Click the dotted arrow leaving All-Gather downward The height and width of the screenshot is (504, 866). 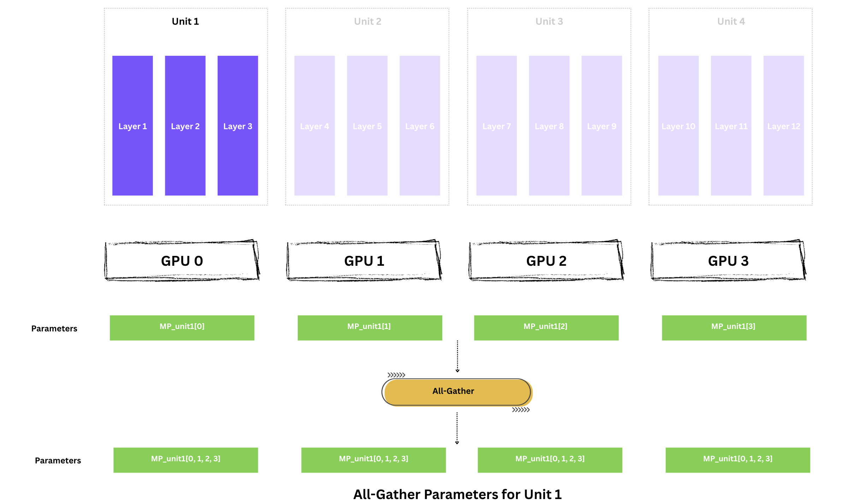tap(457, 428)
